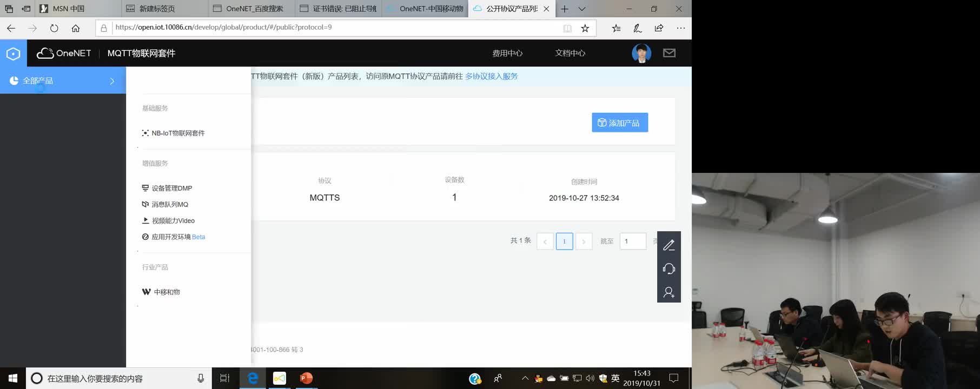Click the set-tabs-aside icon
The height and width of the screenshot is (389, 980).
tap(26, 9)
